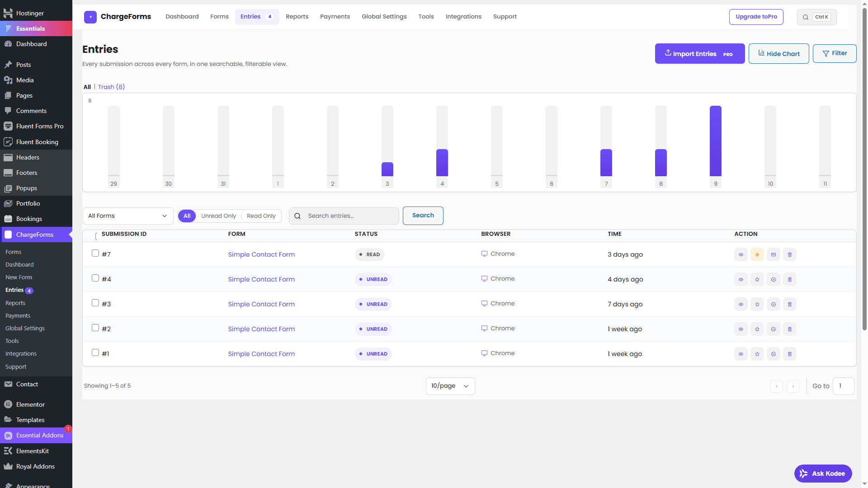Focus the Search entries input field

click(344, 216)
